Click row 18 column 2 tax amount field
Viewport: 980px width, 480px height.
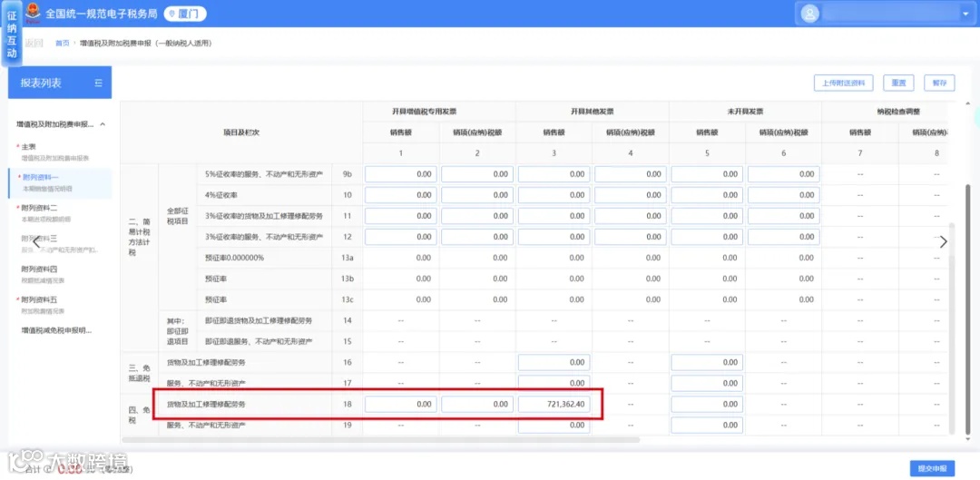(x=477, y=405)
